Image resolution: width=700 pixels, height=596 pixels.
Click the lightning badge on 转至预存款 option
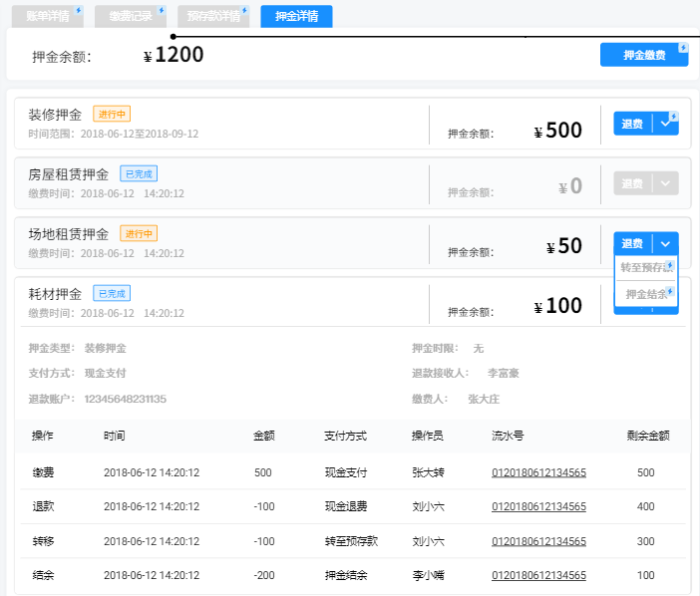click(670, 264)
